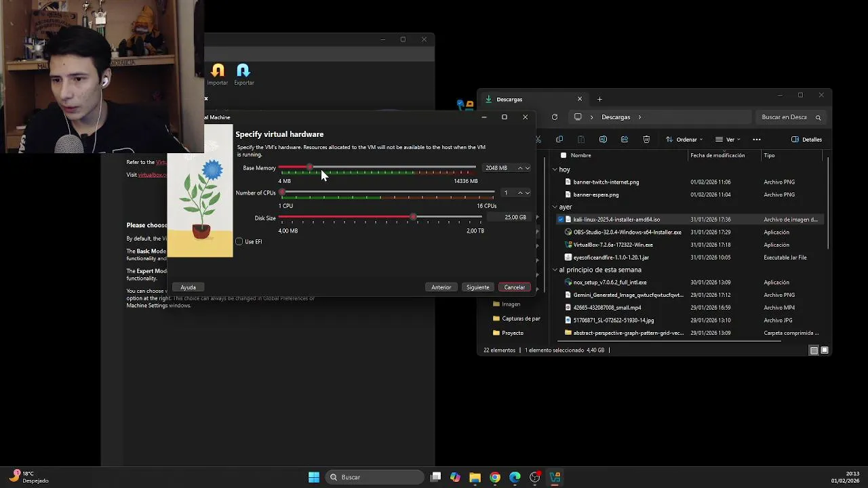Open the Ver view dropdown
The image size is (868, 488).
pyautogui.click(x=728, y=140)
